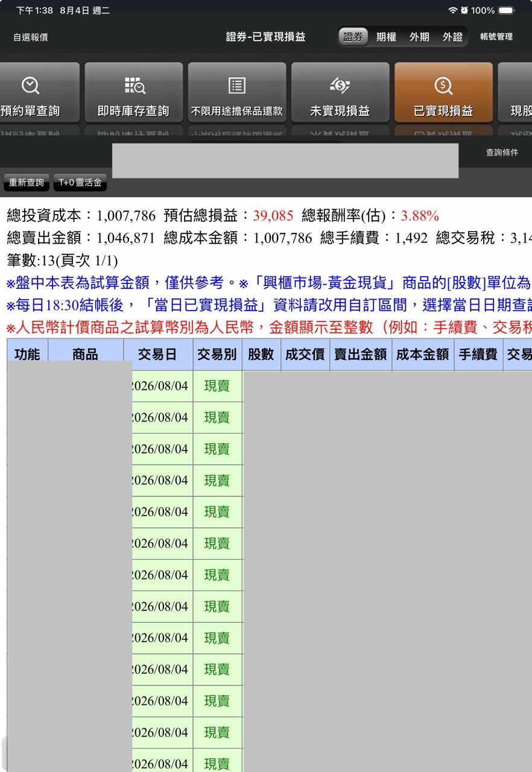The height and width of the screenshot is (772, 532).
Task: Tap the 賣出金額 column header
Action: [x=361, y=355]
